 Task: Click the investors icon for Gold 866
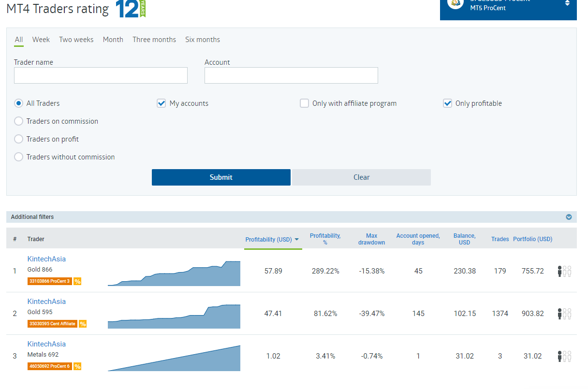point(564,271)
